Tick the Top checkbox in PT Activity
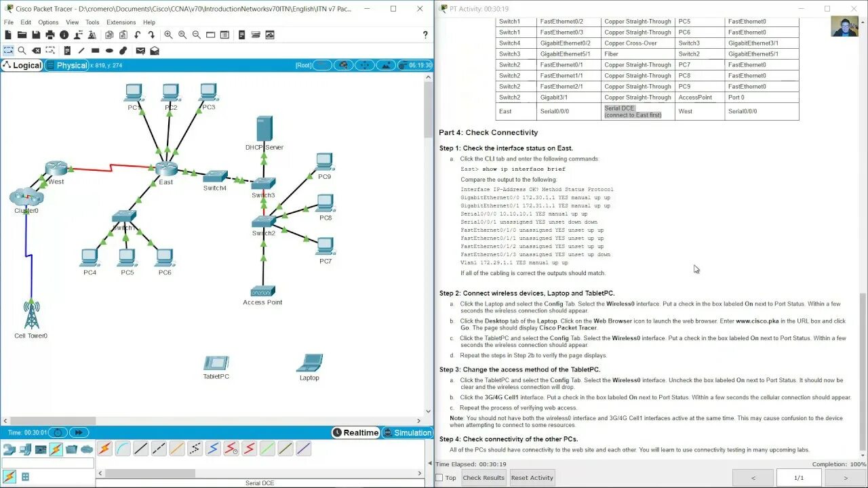 tap(439, 478)
